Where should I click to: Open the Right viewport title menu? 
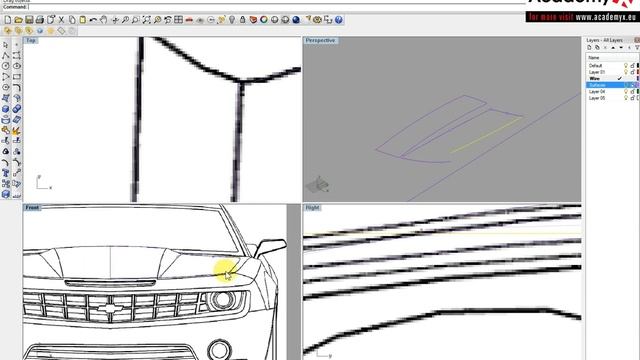312,208
